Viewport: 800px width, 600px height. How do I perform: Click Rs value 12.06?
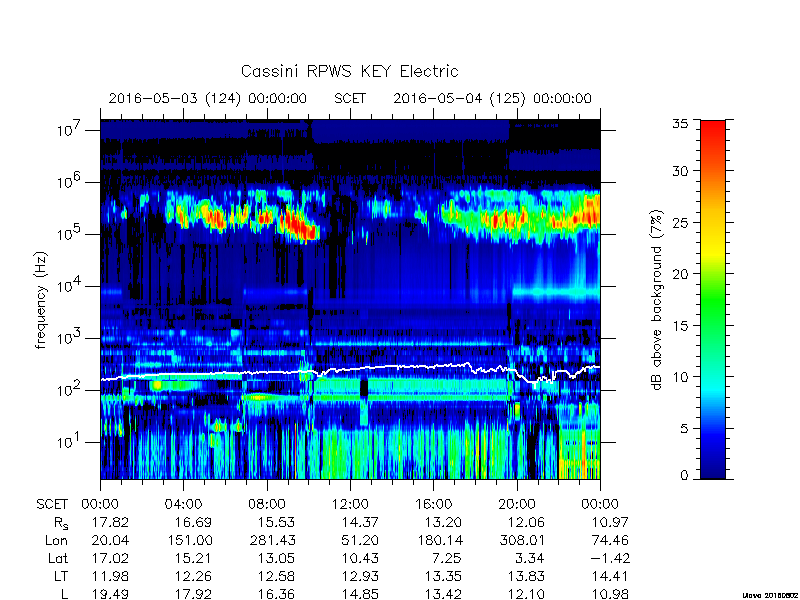(526, 522)
